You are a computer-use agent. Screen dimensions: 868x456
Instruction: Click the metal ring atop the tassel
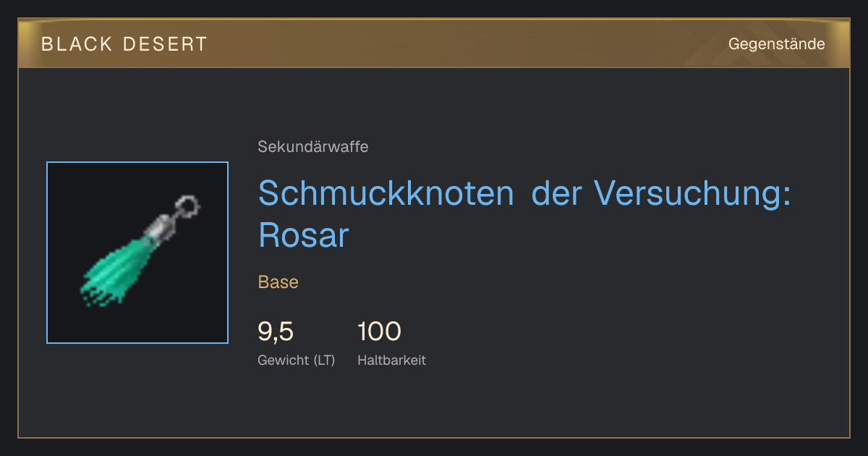[x=187, y=206]
